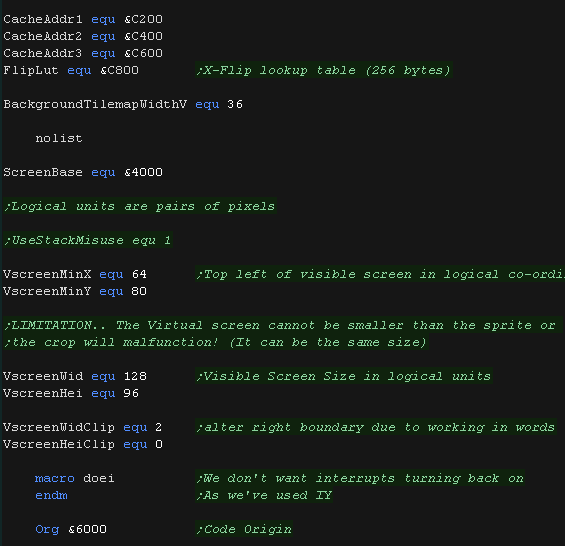
Task: Click the X-Flip lookup table comment
Action: click(324, 70)
